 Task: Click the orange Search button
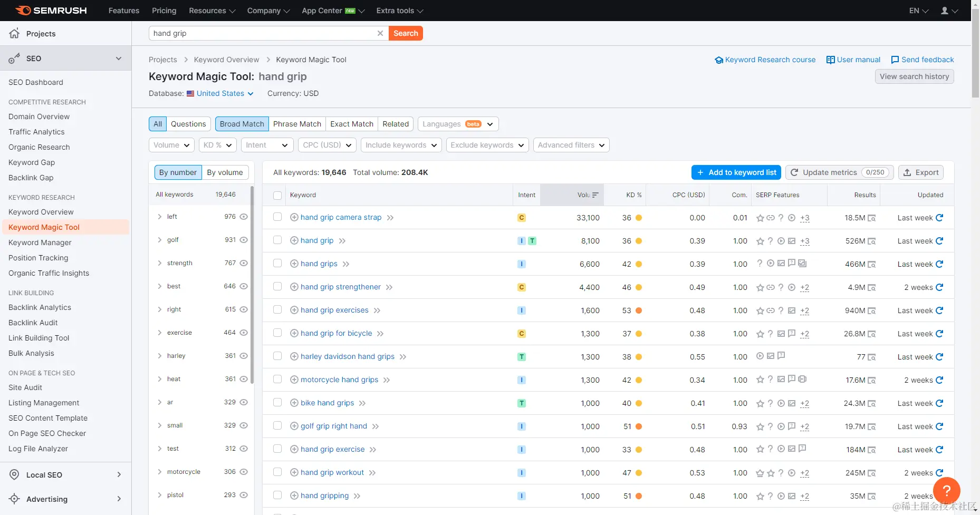point(406,33)
